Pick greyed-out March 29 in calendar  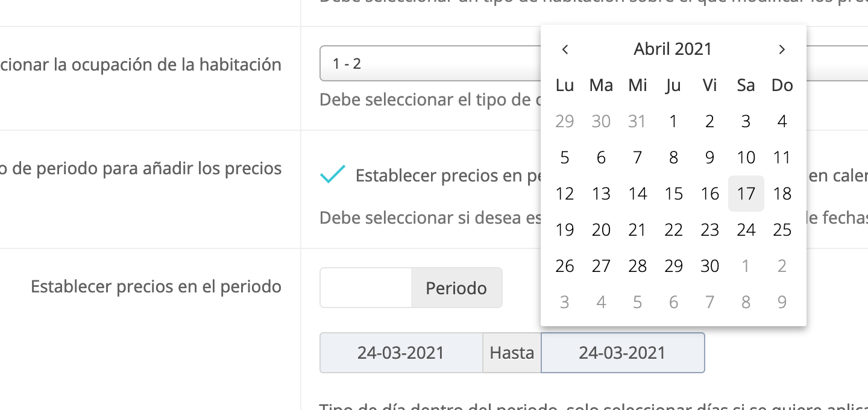[565, 121]
